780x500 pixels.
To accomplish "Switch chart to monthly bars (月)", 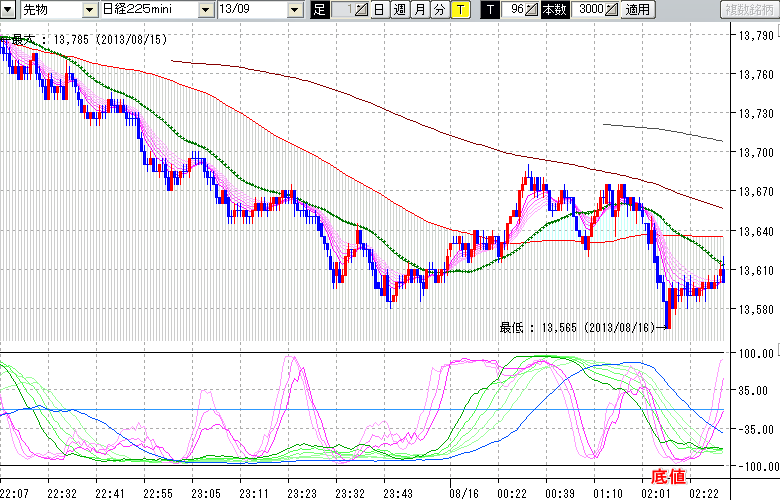I will pos(419,10).
